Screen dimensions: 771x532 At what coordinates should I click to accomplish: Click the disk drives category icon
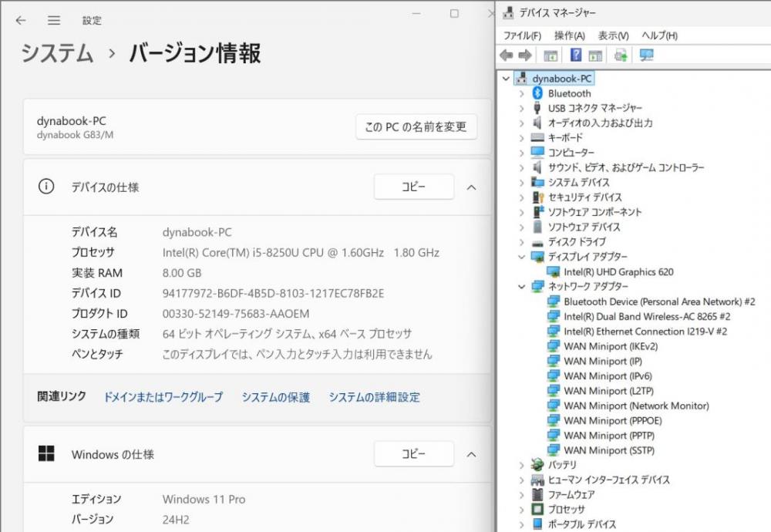pyautogui.click(x=537, y=242)
